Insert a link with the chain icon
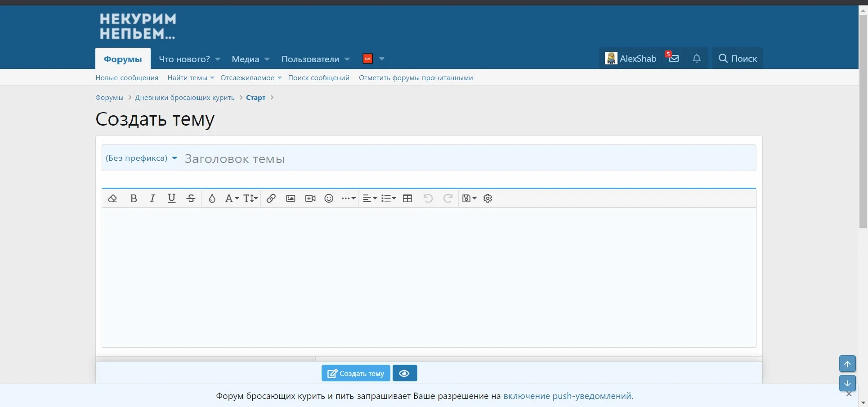 (271, 199)
